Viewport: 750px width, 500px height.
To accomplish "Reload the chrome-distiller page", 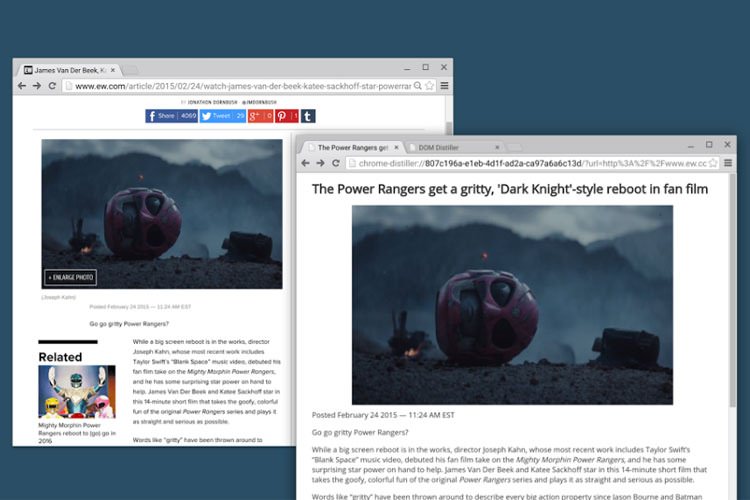I will click(x=336, y=163).
